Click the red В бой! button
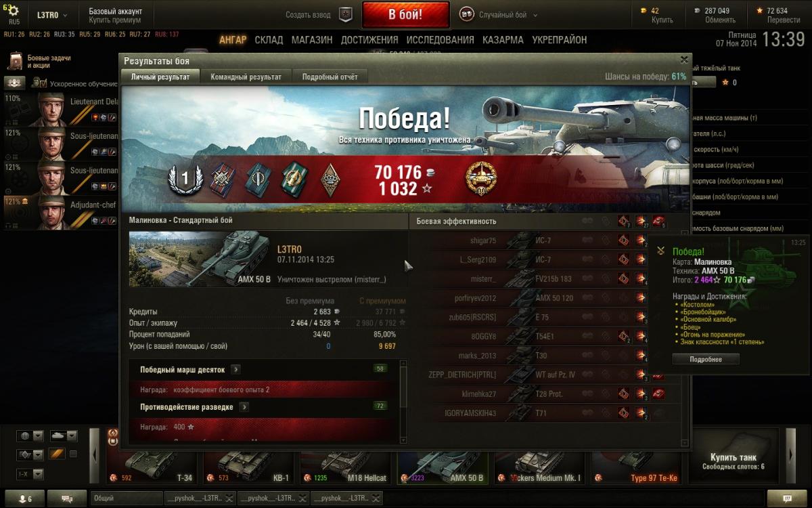 tap(405, 14)
